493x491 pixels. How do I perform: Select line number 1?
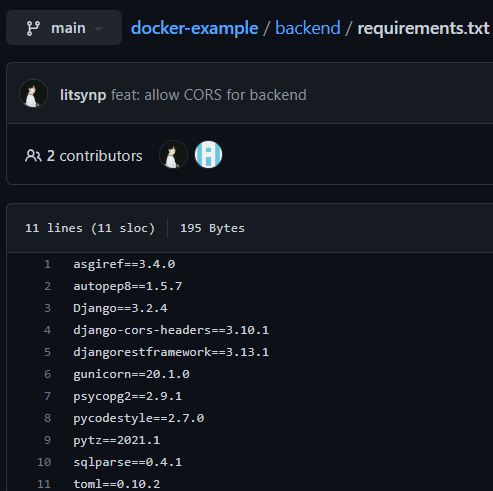[x=47, y=264]
